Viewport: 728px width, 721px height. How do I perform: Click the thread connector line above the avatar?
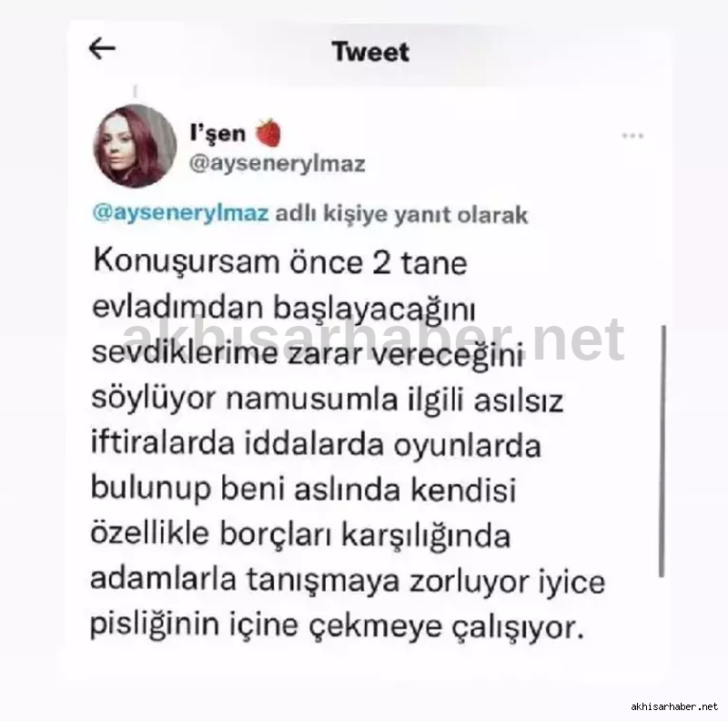[135, 92]
